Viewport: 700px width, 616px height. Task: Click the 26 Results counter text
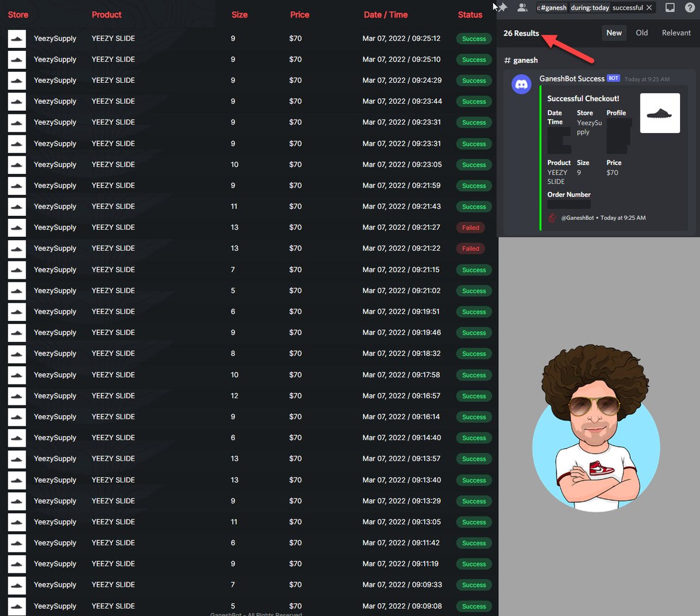point(521,33)
